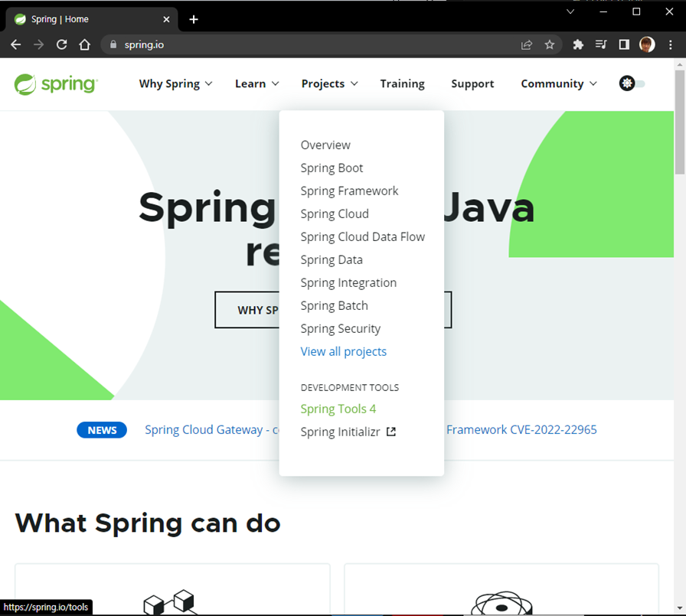Click the padlock site info icon
Viewport: 686px width, 616px height.
113,44
